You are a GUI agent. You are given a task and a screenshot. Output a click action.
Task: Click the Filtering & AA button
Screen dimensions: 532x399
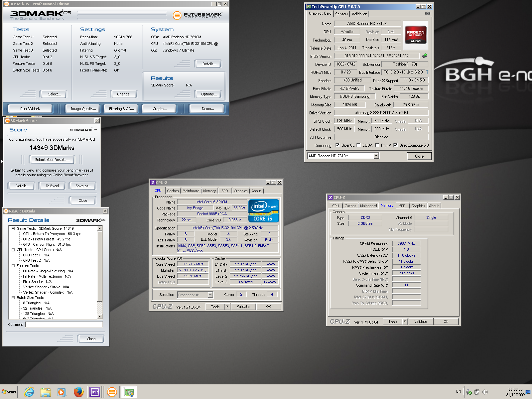tap(121, 109)
